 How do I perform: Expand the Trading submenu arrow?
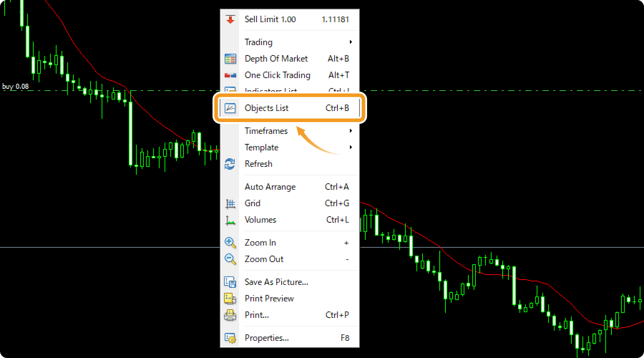point(351,42)
